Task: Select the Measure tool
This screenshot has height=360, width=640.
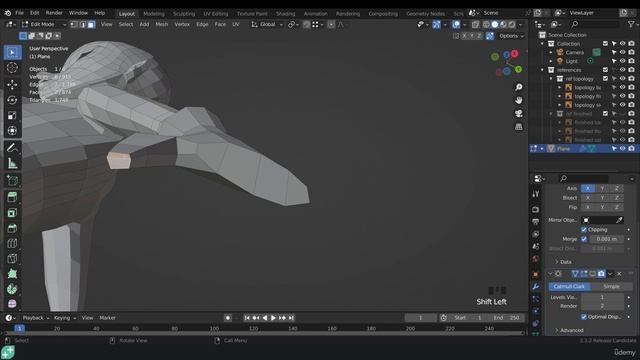Action: [x=12, y=163]
